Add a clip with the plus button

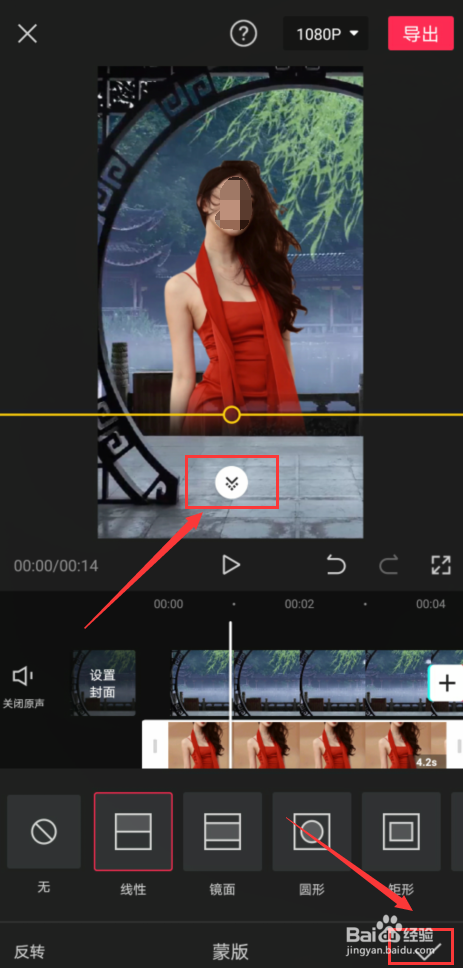pos(446,683)
